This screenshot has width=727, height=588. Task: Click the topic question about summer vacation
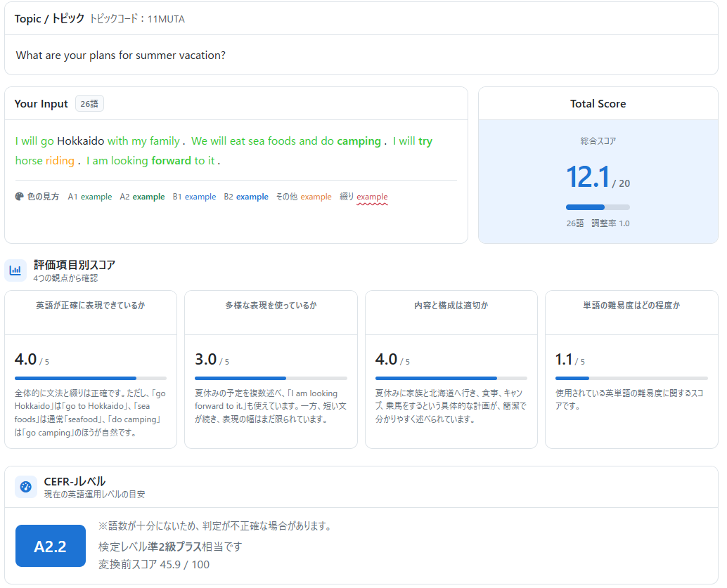coord(120,55)
